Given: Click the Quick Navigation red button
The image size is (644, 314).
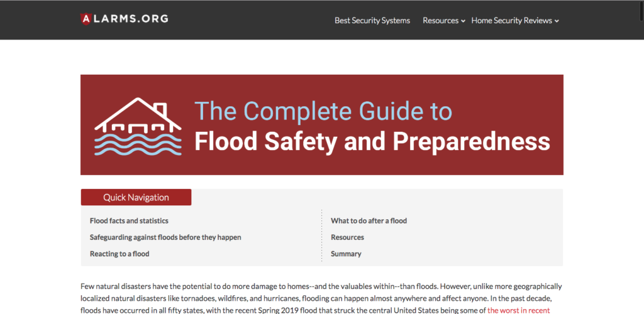Looking at the screenshot, I should tap(136, 197).
